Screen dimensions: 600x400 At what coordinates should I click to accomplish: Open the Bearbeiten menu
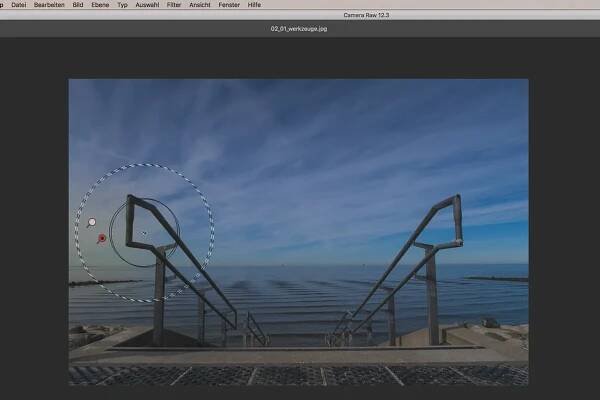tap(49, 5)
